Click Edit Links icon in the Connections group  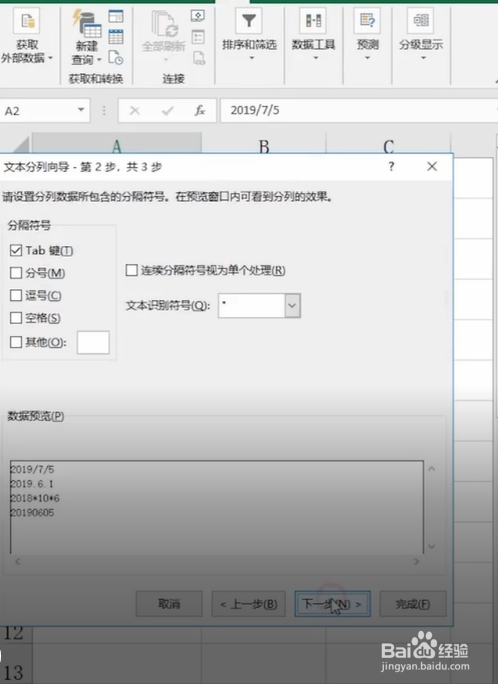[198, 58]
